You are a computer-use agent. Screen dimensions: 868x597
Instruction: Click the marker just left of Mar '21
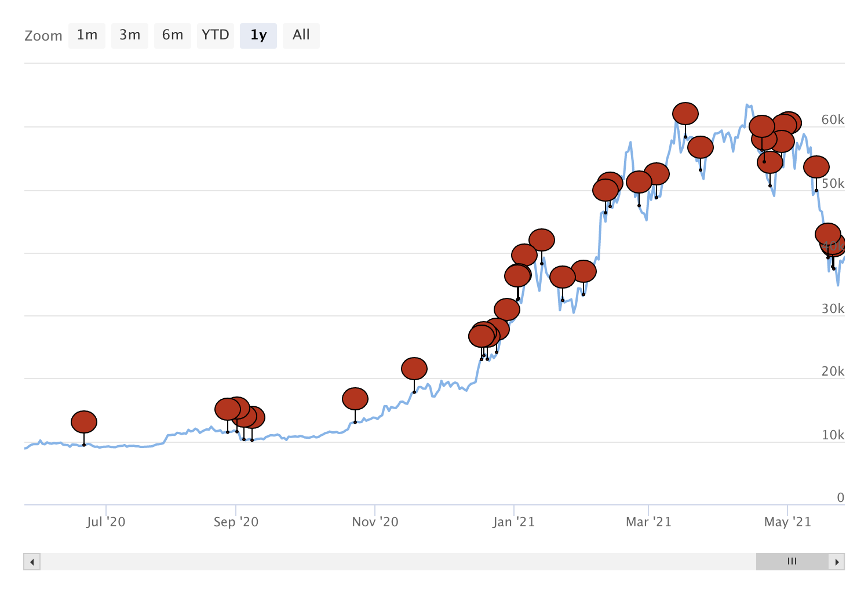[639, 182]
